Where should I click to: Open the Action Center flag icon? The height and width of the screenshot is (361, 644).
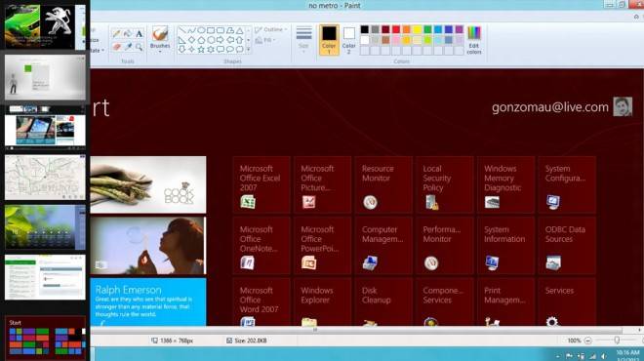(x=569, y=356)
